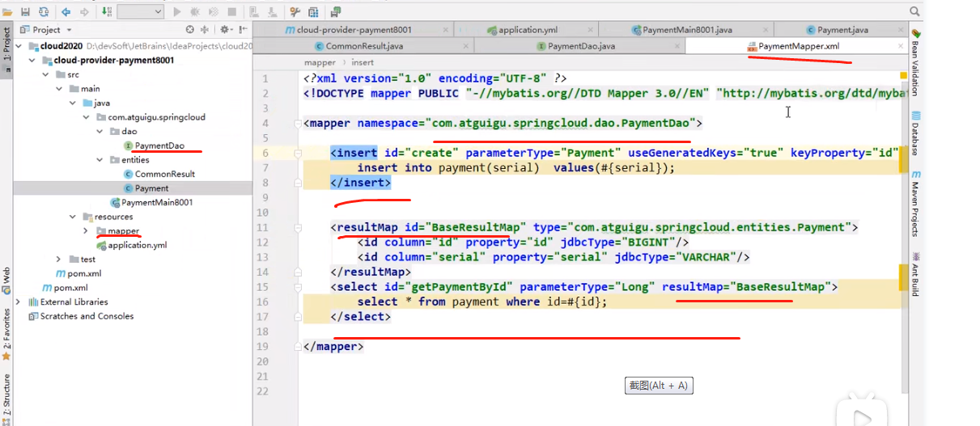Image resolution: width=980 pixels, height=426 pixels.
Task: Expand the mapper folder
Action: click(x=86, y=230)
